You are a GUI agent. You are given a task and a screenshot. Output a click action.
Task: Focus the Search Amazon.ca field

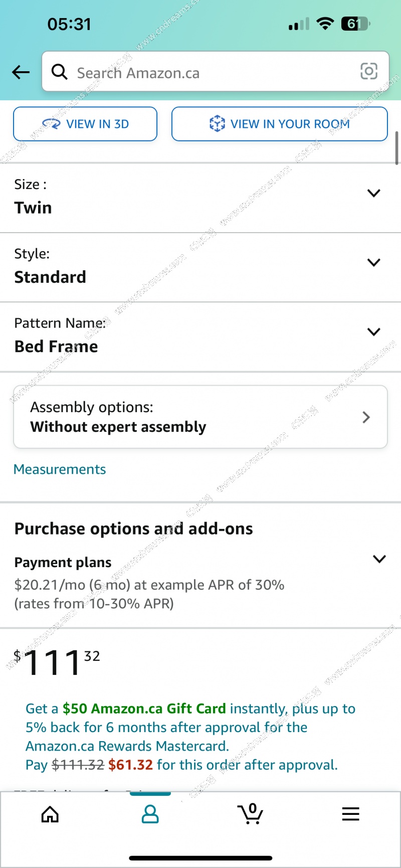click(216, 71)
